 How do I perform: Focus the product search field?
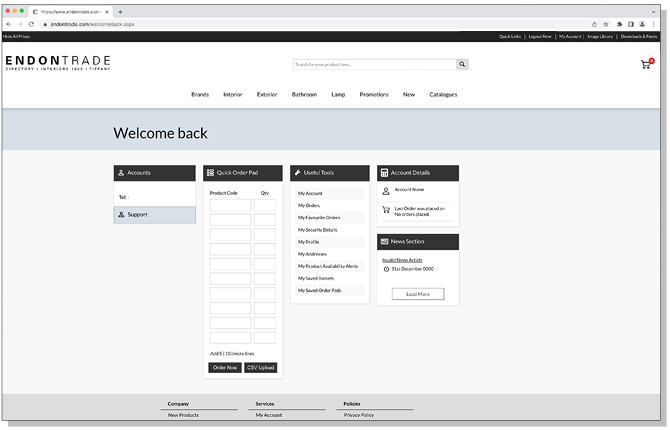click(x=375, y=64)
